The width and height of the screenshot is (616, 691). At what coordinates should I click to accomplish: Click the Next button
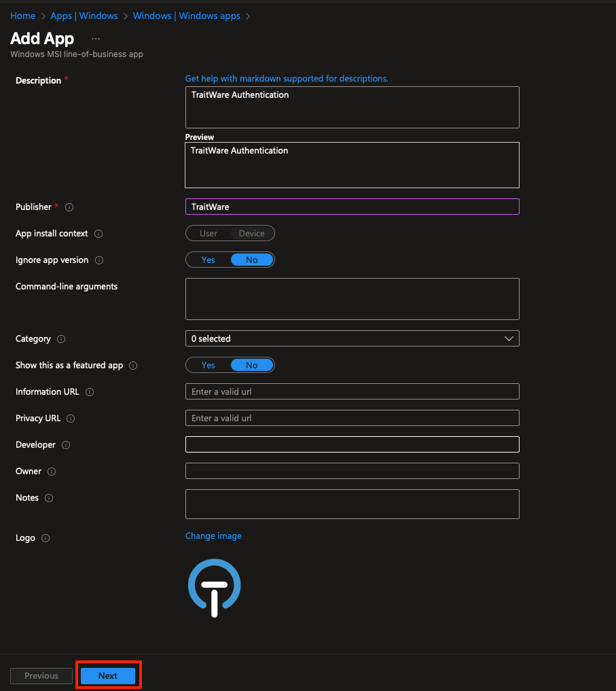click(x=108, y=675)
